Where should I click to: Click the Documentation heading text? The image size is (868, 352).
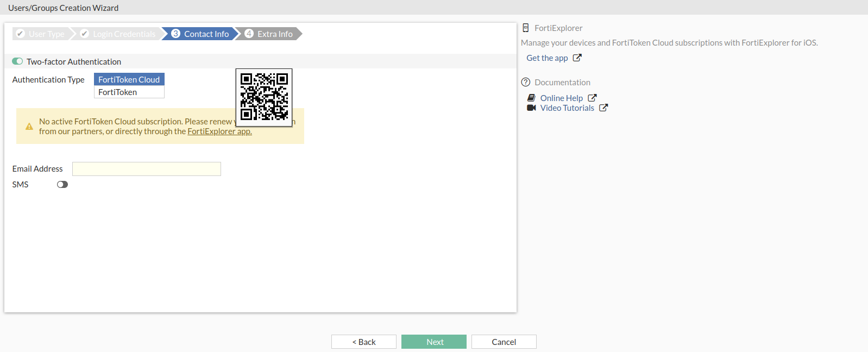click(562, 83)
